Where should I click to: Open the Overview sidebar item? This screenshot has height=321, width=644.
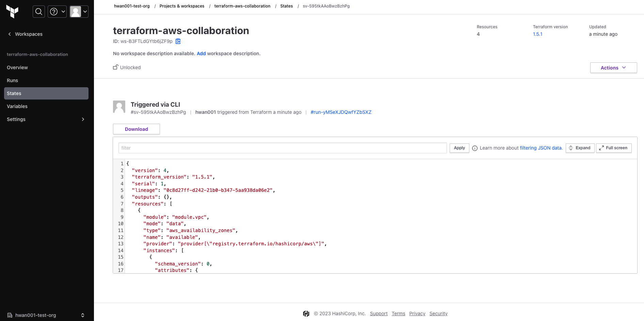pyautogui.click(x=46, y=67)
